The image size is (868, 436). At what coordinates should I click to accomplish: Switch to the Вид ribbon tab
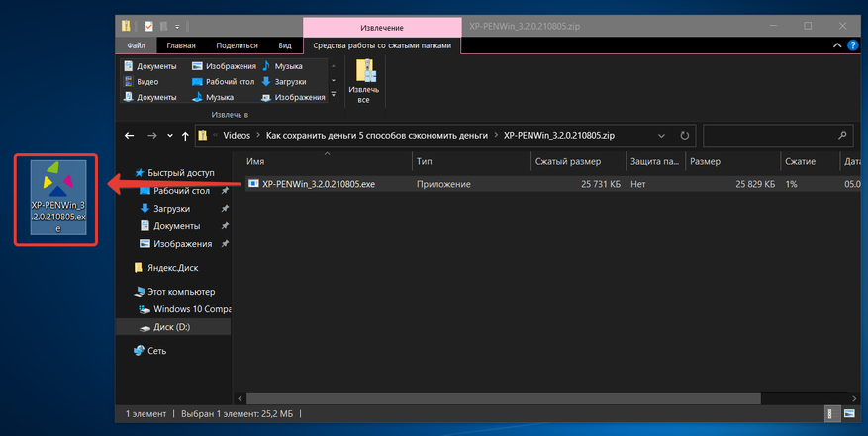285,45
